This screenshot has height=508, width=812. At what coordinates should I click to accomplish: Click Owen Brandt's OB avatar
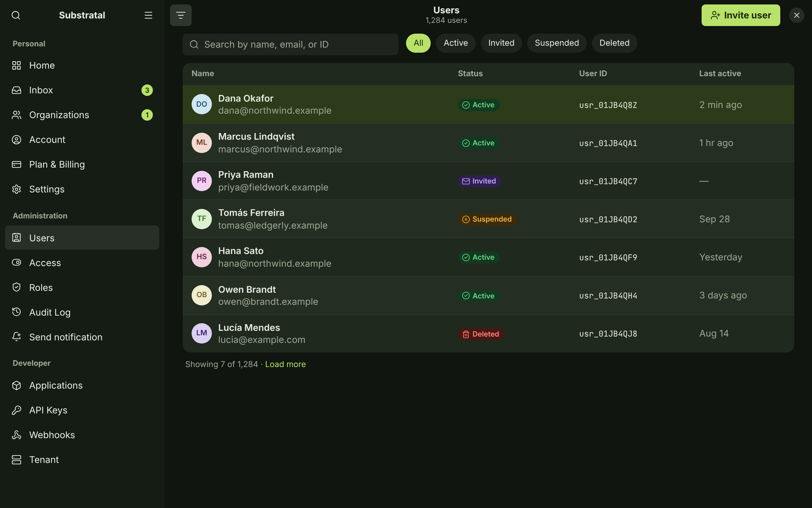(x=202, y=295)
